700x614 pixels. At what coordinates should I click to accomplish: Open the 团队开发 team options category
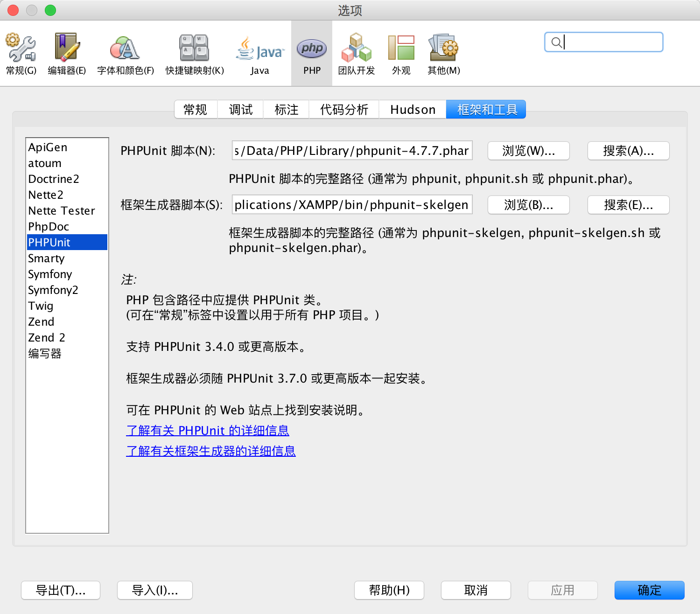coord(357,54)
